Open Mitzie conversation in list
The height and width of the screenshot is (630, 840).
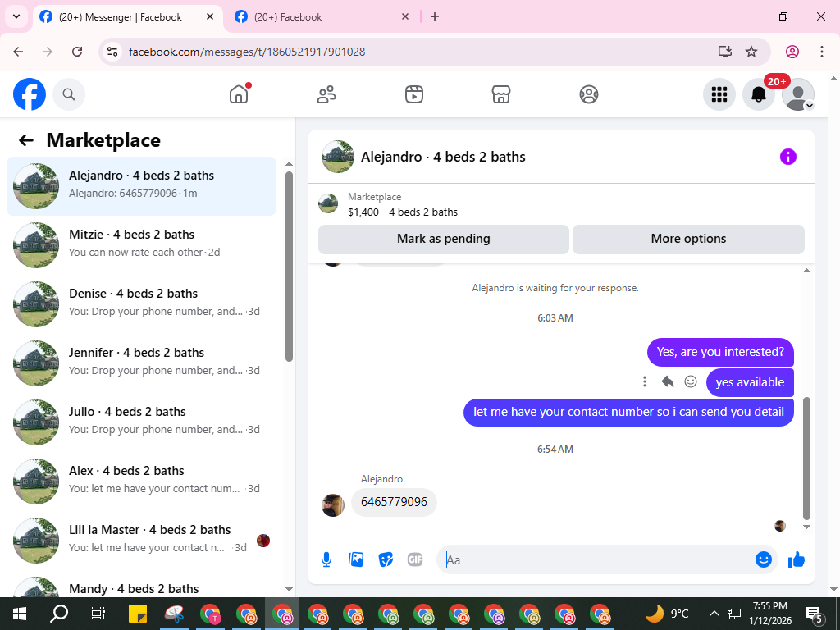[141, 244]
